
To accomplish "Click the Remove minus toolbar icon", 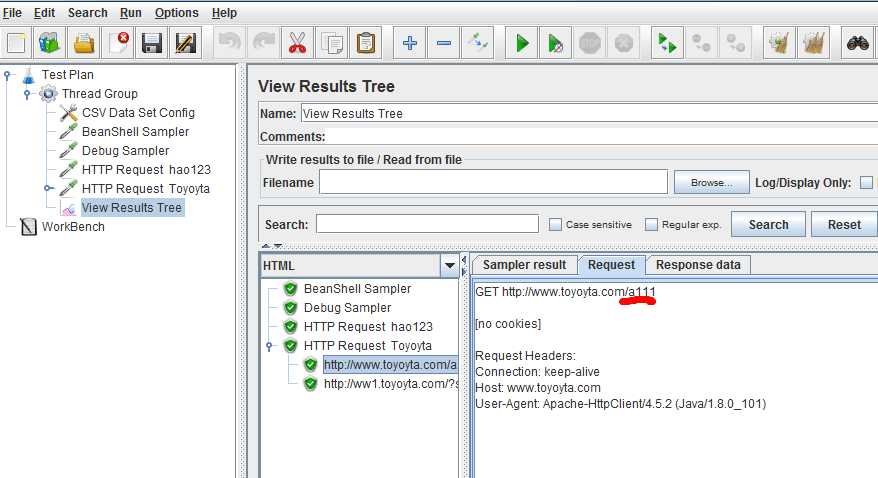I will click(x=443, y=43).
